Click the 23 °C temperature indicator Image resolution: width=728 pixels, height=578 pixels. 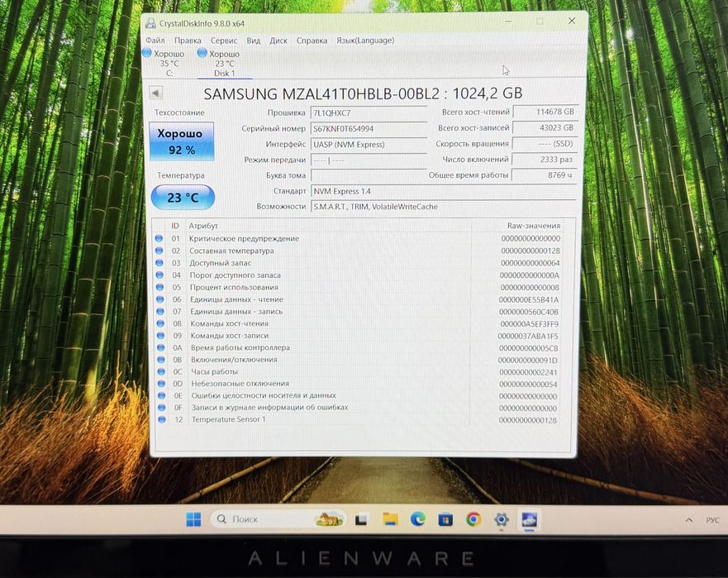pos(183,198)
